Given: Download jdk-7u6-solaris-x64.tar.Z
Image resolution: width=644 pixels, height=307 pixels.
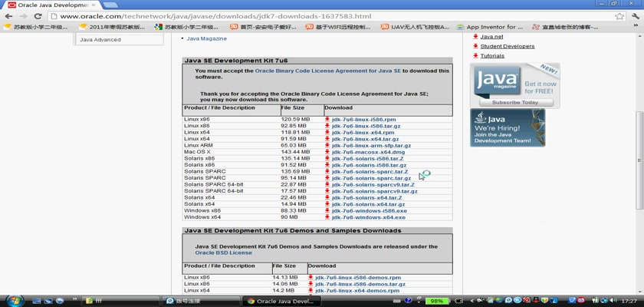Looking at the screenshot, I should click(x=366, y=198).
